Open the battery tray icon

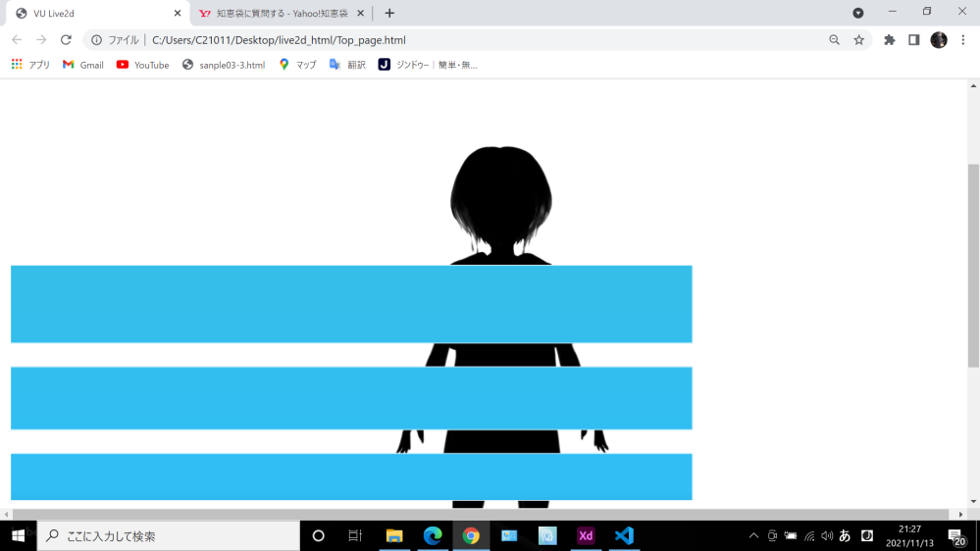coord(791,535)
